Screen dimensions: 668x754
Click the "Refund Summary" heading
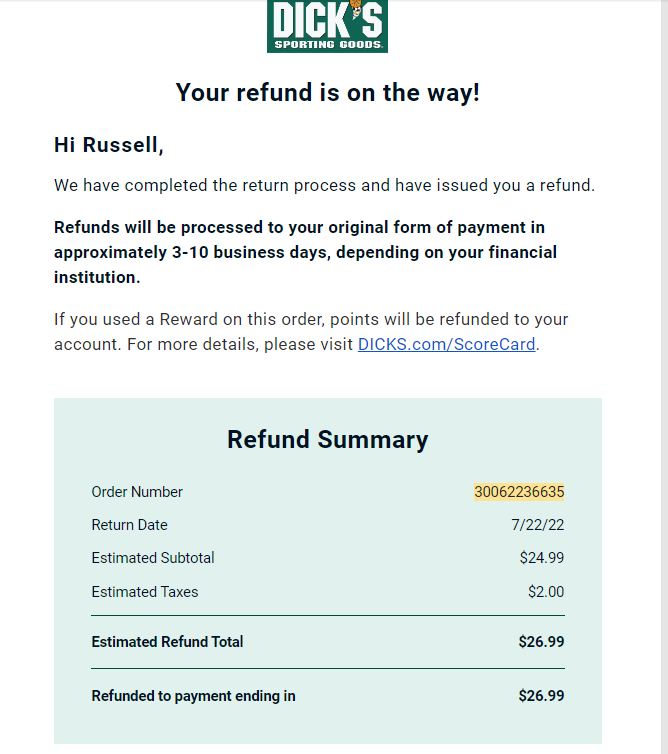(328, 440)
